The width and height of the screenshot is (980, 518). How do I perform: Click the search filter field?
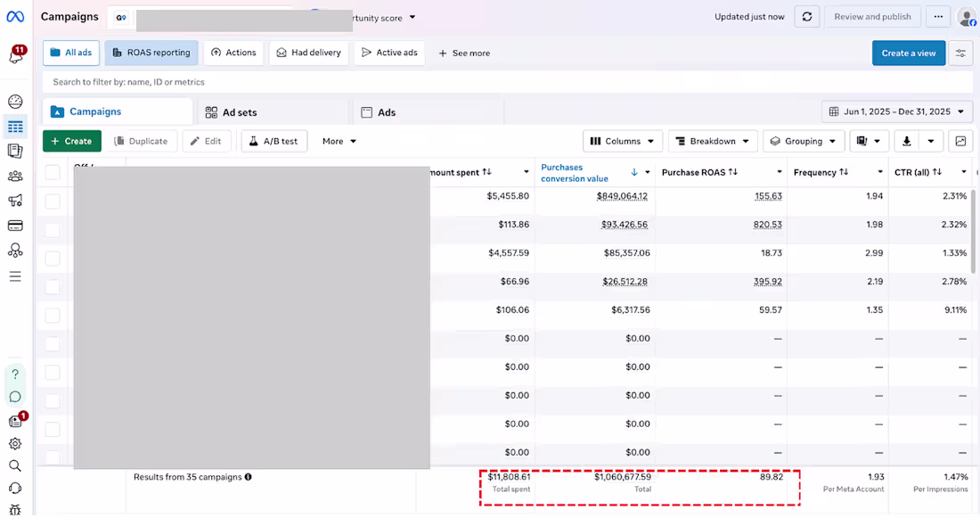click(x=508, y=82)
